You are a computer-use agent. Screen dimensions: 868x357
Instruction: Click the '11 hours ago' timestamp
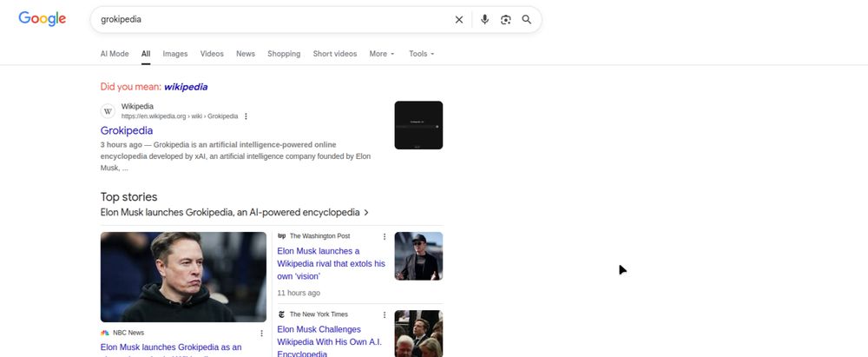(x=299, y=293)
